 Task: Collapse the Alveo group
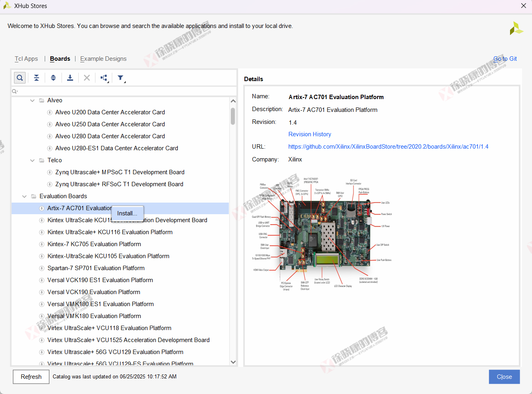(32, 101)
